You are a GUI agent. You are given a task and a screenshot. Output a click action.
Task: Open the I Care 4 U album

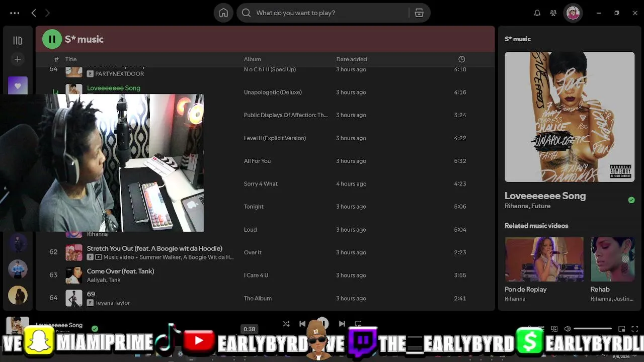256,276
